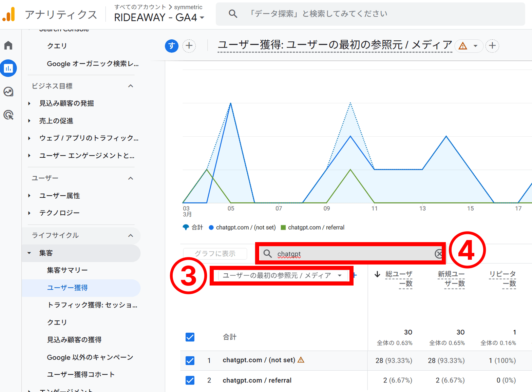Sort by 新規ユーザー数 column header
This screenshot has height=392, width=532.
[451, 279]
